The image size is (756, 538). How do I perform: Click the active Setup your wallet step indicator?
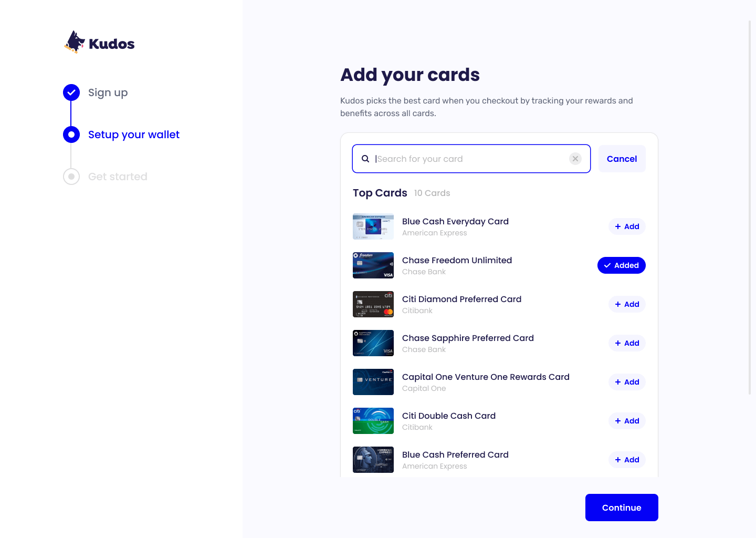click(x=71, y=134)
